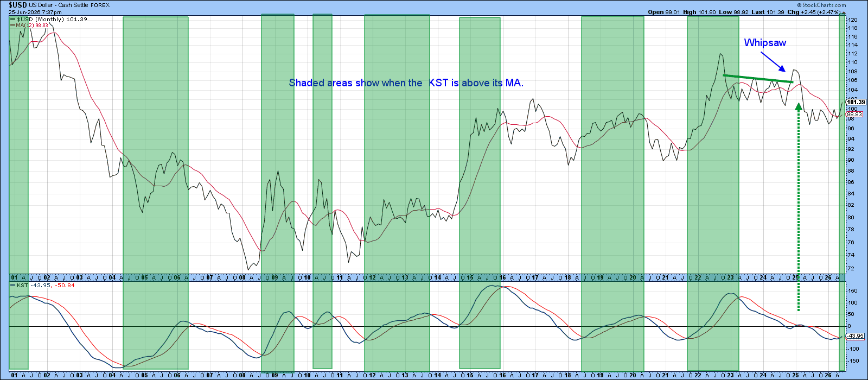Click the 'US Dollar - Cash Settle' title text
The width and height of the screenshot is (868, 380).
pos(60,5)
